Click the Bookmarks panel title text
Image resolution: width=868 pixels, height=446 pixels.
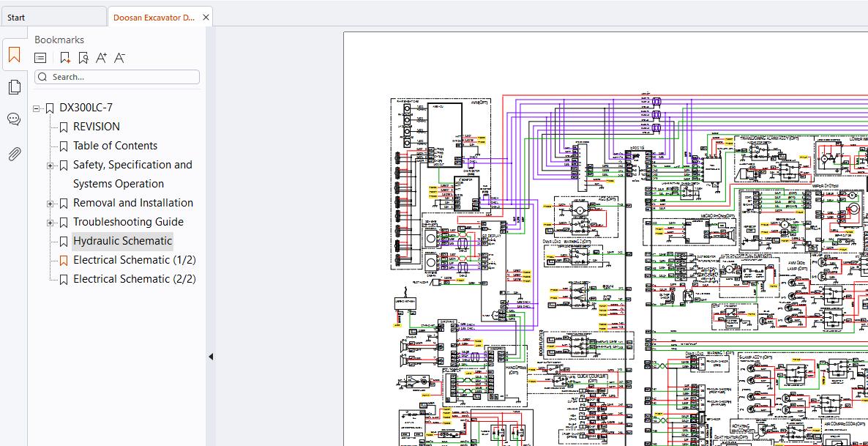59,40
